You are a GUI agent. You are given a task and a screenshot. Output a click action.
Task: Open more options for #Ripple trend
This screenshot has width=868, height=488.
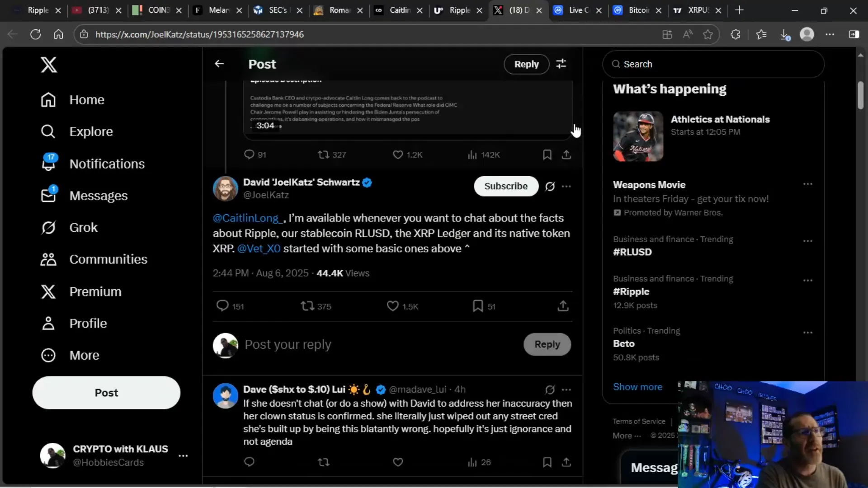[x=808, y=280]
